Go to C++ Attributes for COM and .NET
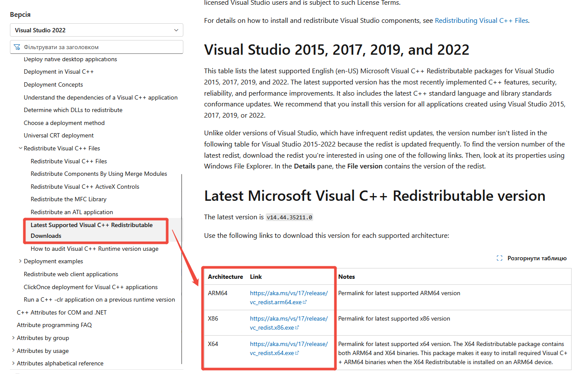Viewport: 588px width, 374px height. pos(62,312)
